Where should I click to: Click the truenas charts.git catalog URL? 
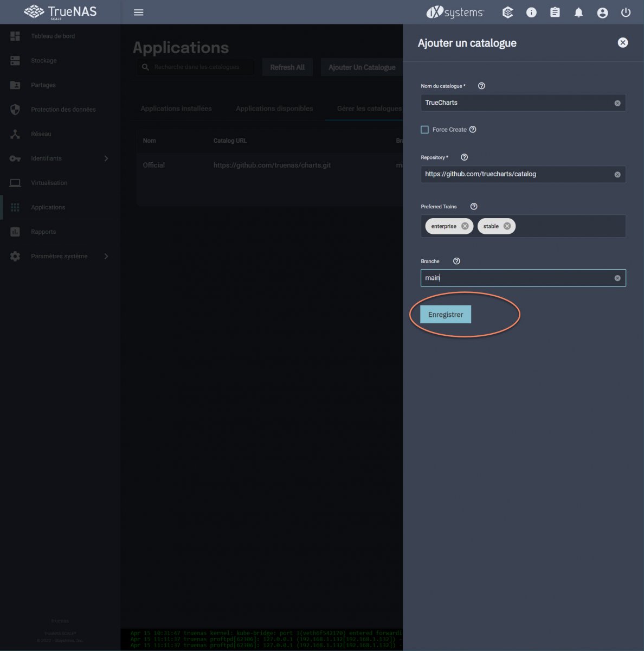pyautogui.click(x=272, y=165)
